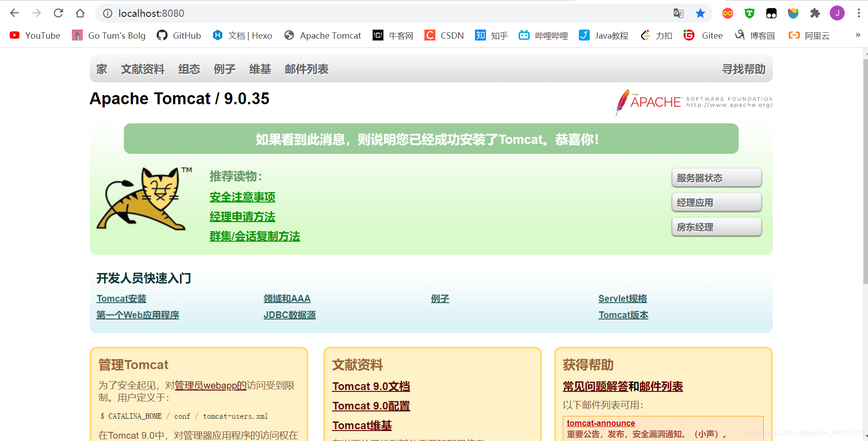Open the Gitee bookmark
The width and height of the screenshot is (868, 441).
703,35
